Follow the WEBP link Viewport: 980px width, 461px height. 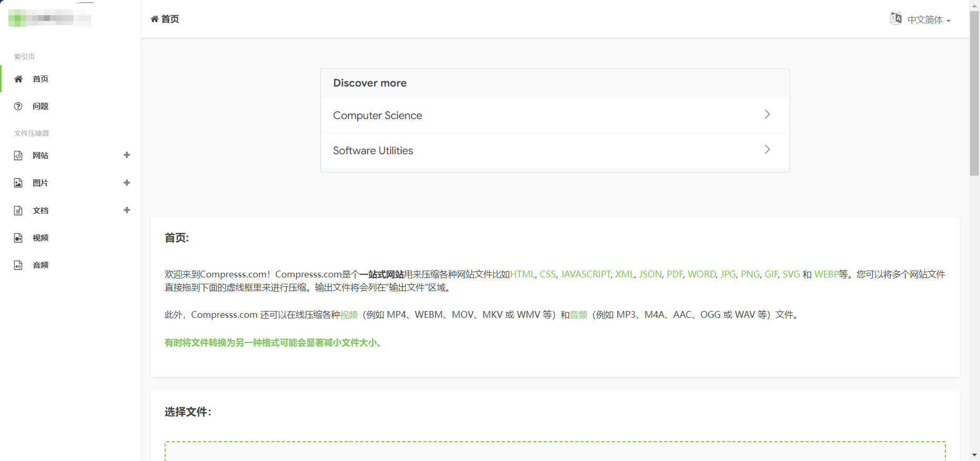[x=826, y=274]
